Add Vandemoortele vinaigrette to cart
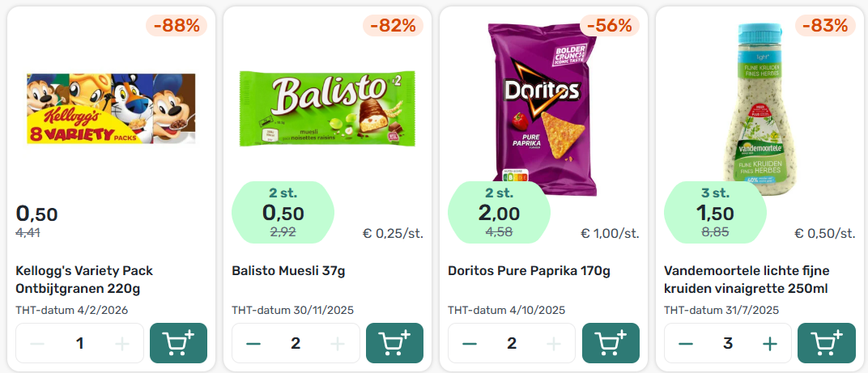The image size is (868, 373). pyautogui.click(x=827, y=343)
